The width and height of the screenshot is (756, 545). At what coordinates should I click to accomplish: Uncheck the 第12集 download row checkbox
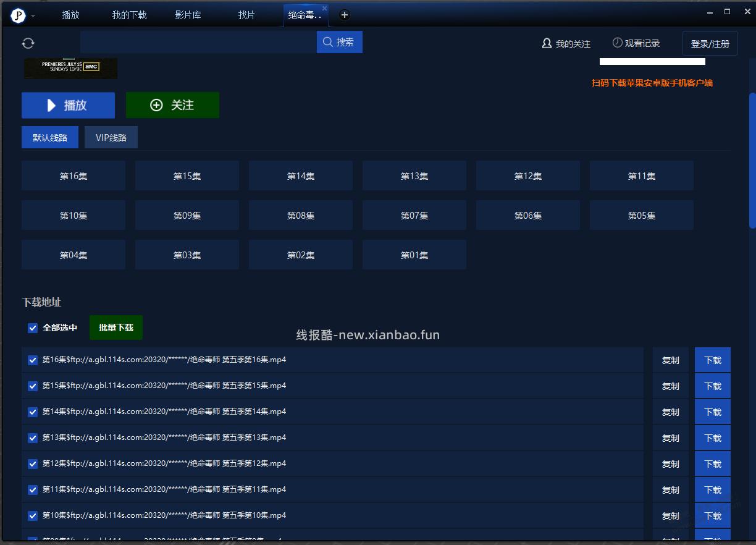[33, 464]
